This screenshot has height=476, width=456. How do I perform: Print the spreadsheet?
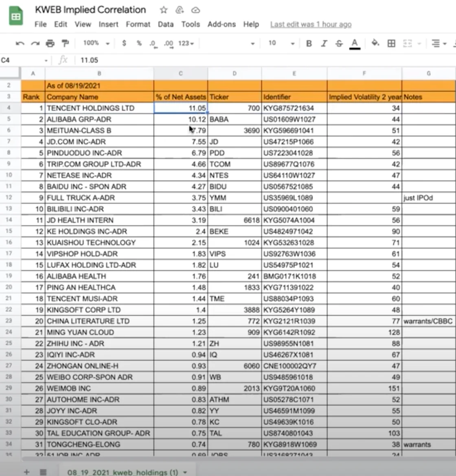pos(50,44)
